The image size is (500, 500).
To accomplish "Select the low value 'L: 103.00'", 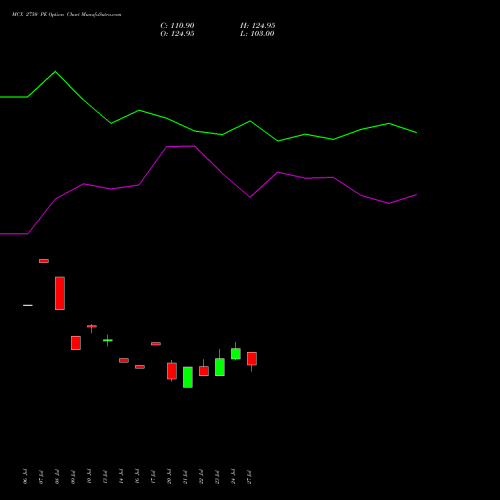I will pos(257,34).
